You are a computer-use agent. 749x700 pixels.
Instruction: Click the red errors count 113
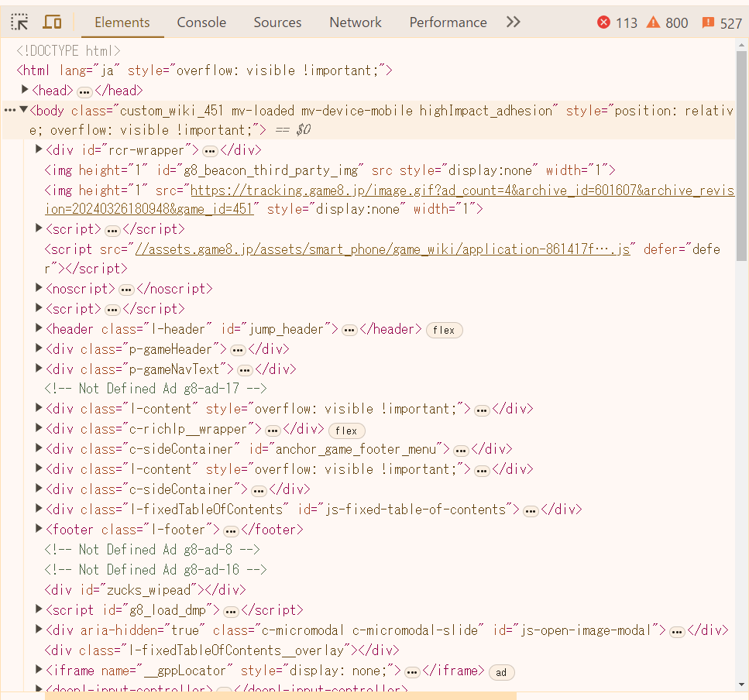click(x=617, y=22)
